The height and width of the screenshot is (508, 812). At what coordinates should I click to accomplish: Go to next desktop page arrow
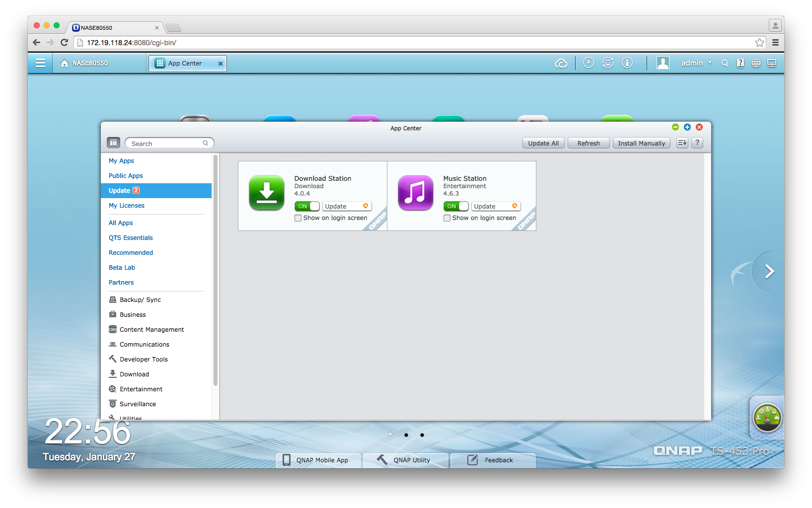tap(769, 271)
